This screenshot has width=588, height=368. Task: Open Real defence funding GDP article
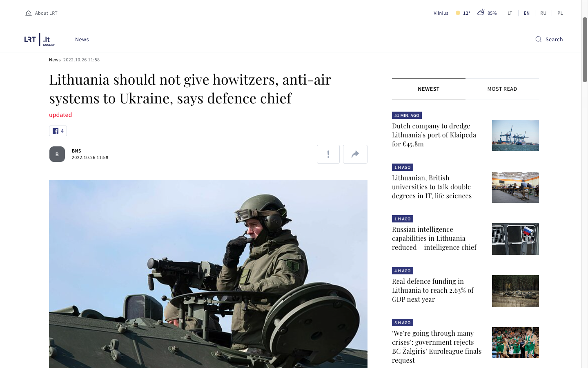click(x=433, y=290)
